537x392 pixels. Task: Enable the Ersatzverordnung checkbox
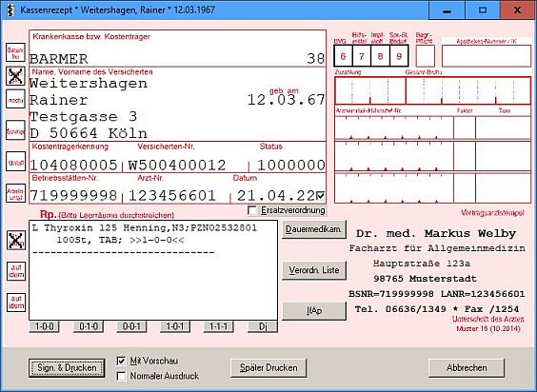(x=252, y=210)
